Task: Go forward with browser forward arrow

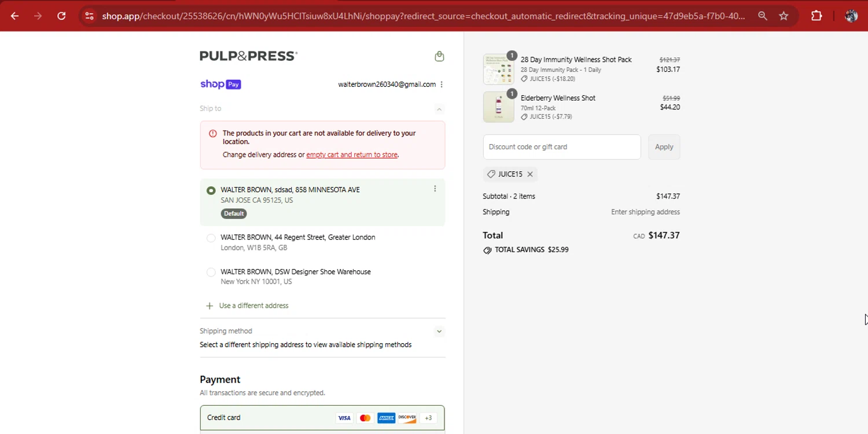Action: pyautogui.click(x=38, y=16)
